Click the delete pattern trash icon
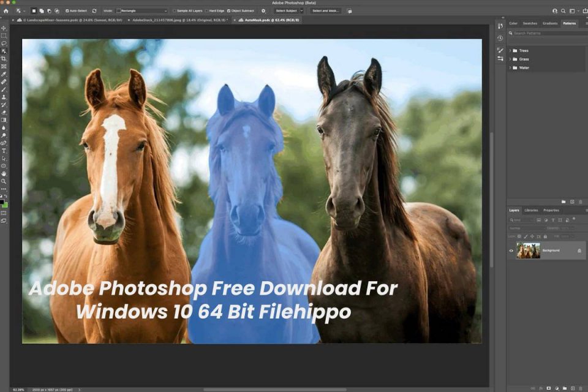This screenshot has height=392, width=588. 581,202
